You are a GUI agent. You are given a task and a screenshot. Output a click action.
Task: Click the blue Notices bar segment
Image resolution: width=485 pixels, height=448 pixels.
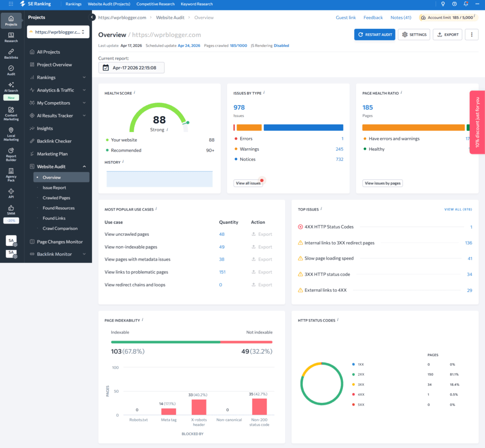303,127
